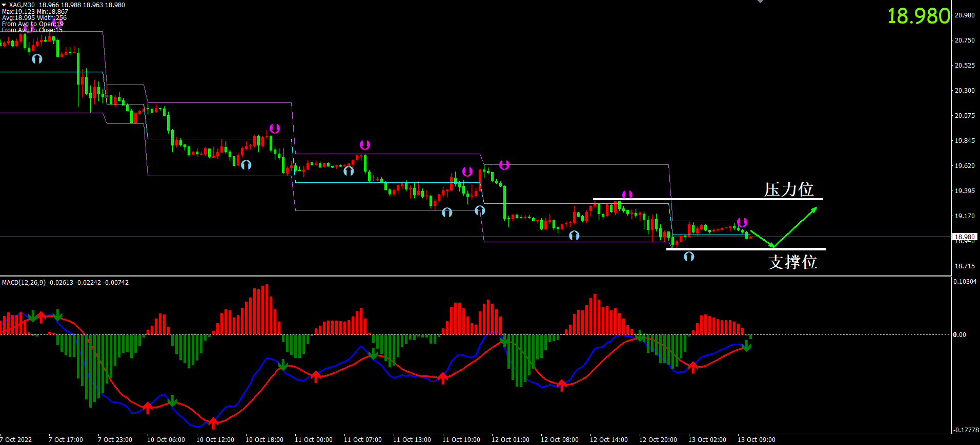Select the 支撑位 support text label
The height and width of the screenshot is (445, 980).
[x=792, y=262]
